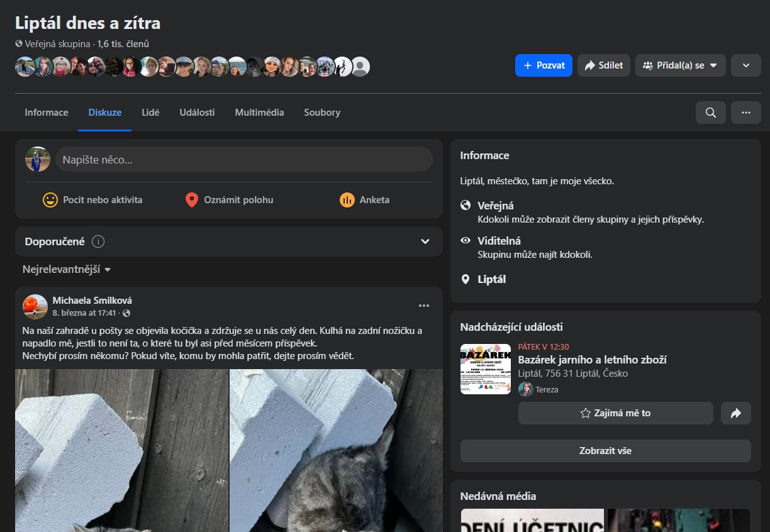Switch to the Lidé tab
The width and height of the screenshot is (770, 532).
[150, 113]
